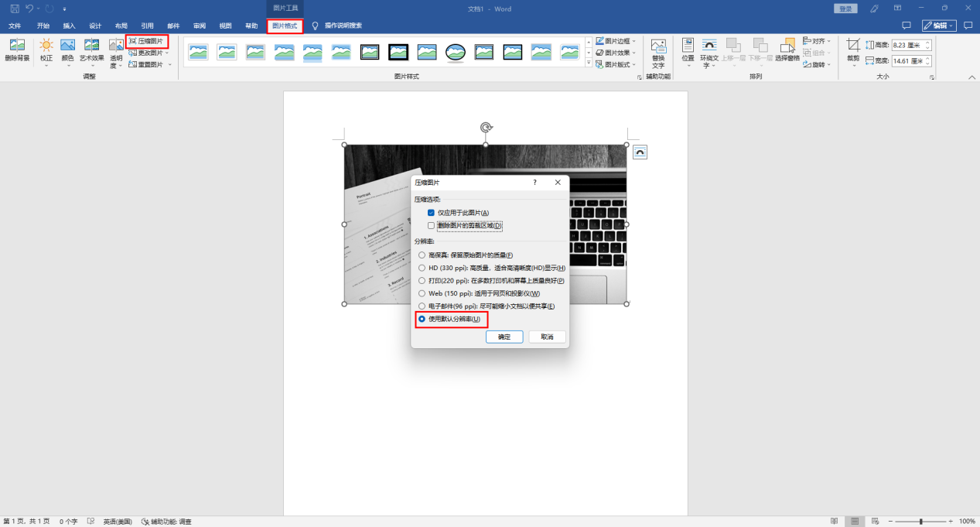Click the zoom out minus button
Viewport: 980px width, 527px height.
pyautogui.click(x=890, y=522)
